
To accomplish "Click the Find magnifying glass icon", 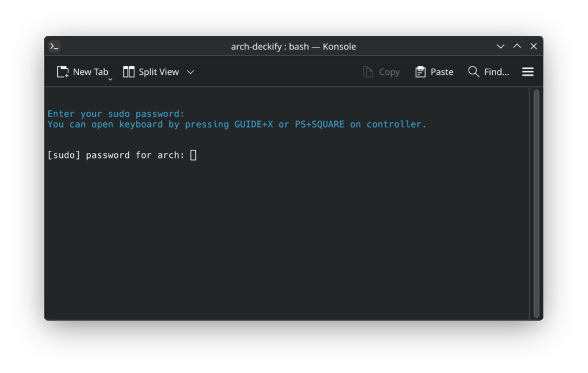I will [473, 72].
